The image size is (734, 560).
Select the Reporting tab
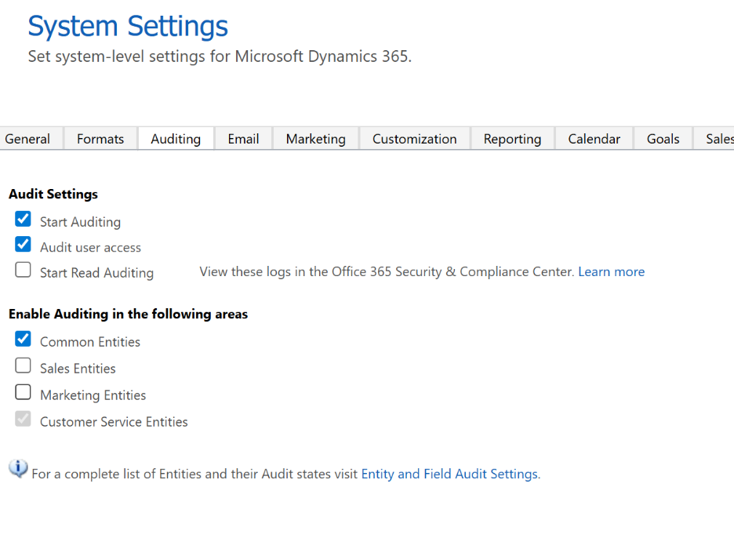point(512,139)
